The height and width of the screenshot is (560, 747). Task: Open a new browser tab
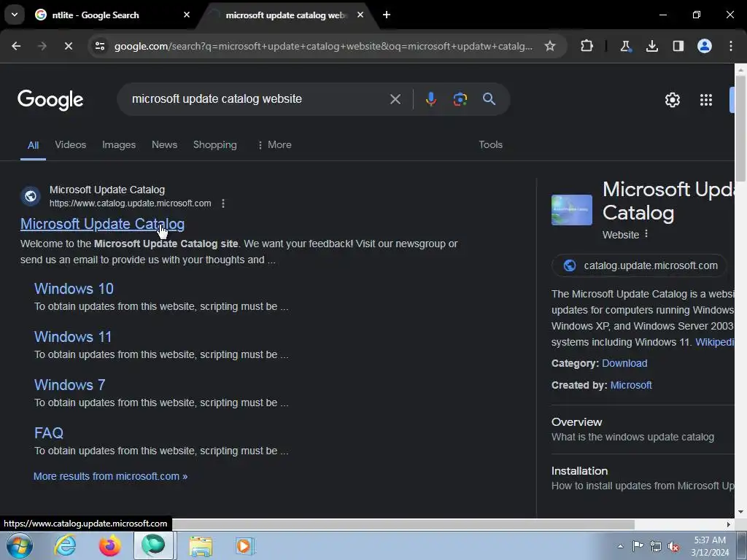click(387, 15)
